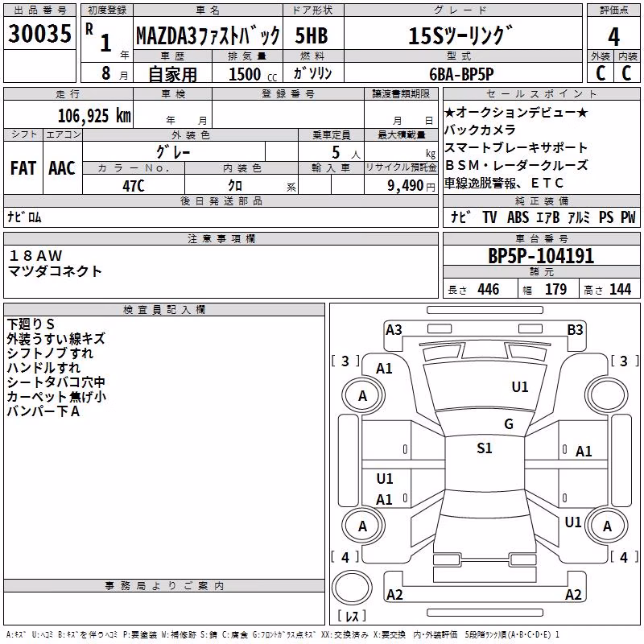The width and height of the screenshot is (644, 644).
Task: Click the shift type FAT
Action: [23, 168]
